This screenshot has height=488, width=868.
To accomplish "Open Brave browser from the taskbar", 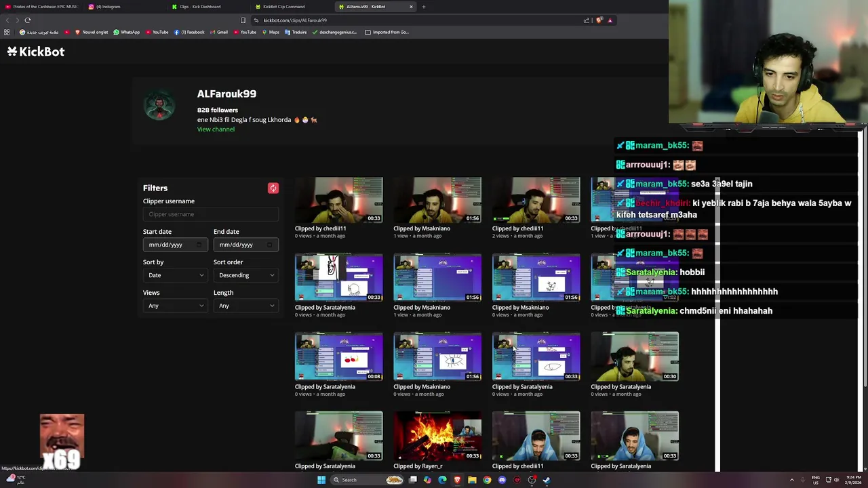I will [x=457, y=480].
